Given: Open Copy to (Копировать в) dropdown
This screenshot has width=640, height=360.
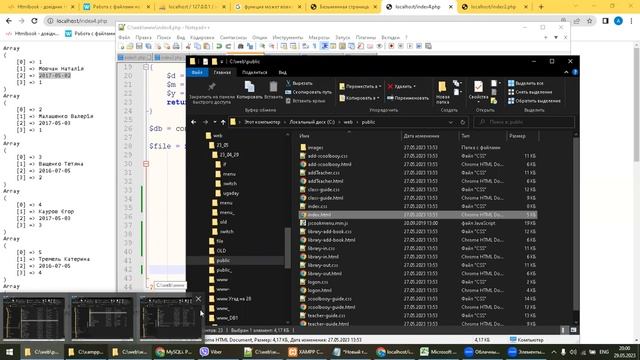Looking at the screenshot, I should (359, 98).
